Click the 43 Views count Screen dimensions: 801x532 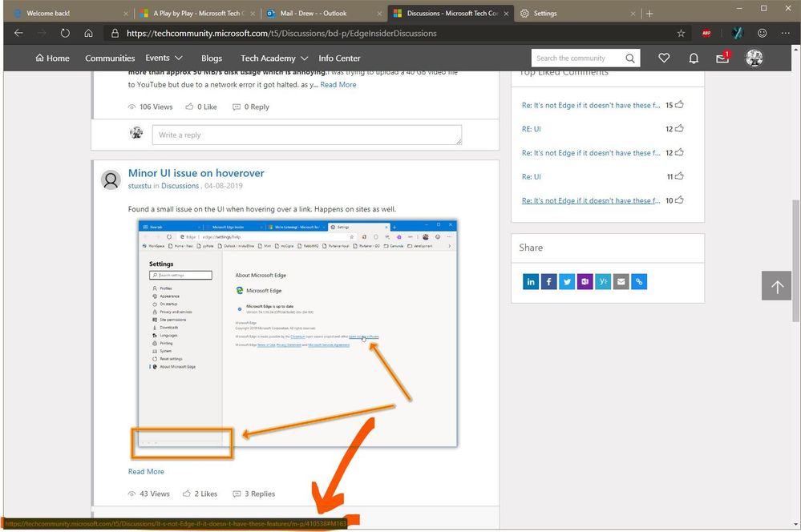(x=148, y=494)
